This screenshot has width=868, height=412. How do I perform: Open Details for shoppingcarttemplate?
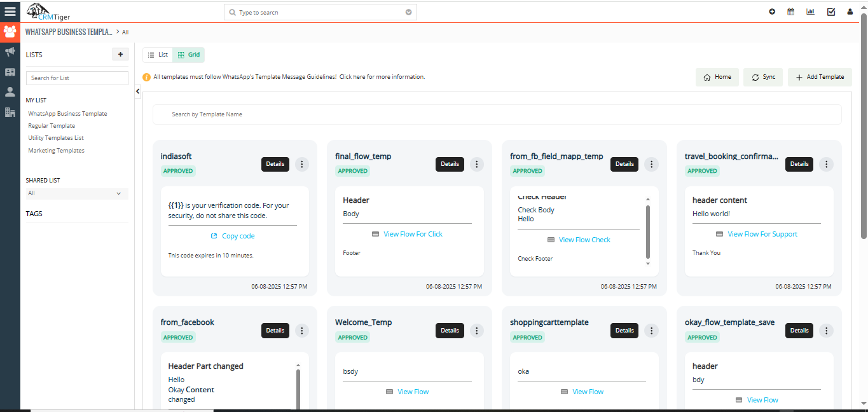[x=624, y=331]
